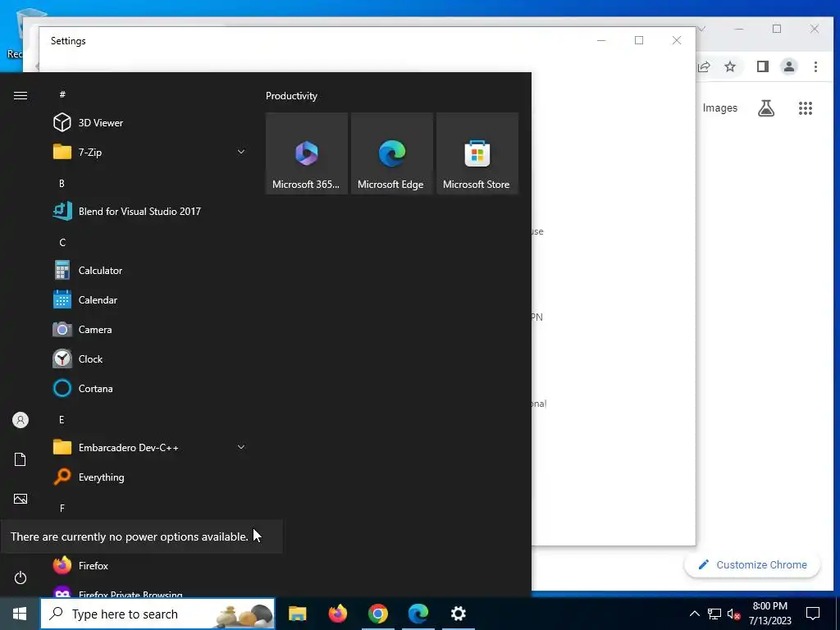Screen dimensions: 840x630
Task: Click the share page icon in Chrome
Action: (704, 66)
